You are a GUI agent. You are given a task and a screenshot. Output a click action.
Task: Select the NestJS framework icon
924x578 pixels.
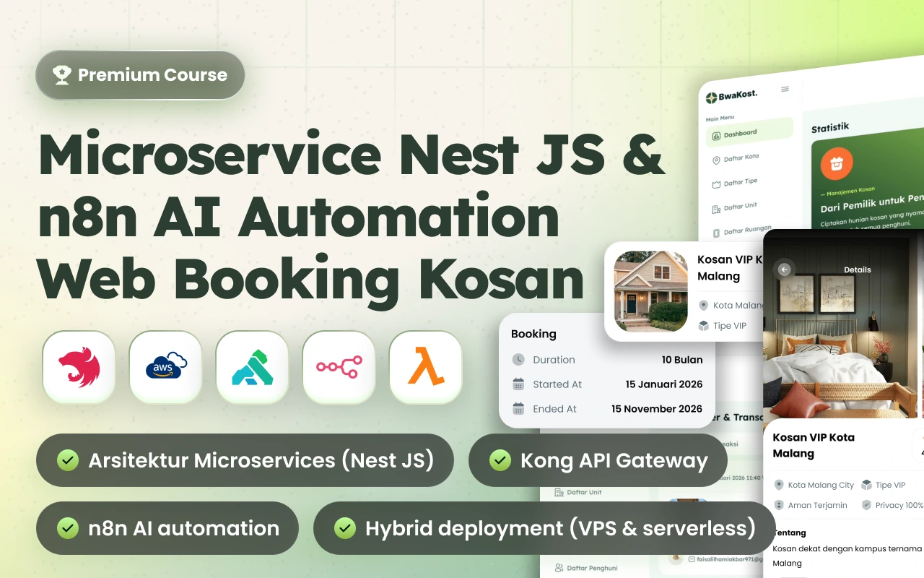(79, 367)
